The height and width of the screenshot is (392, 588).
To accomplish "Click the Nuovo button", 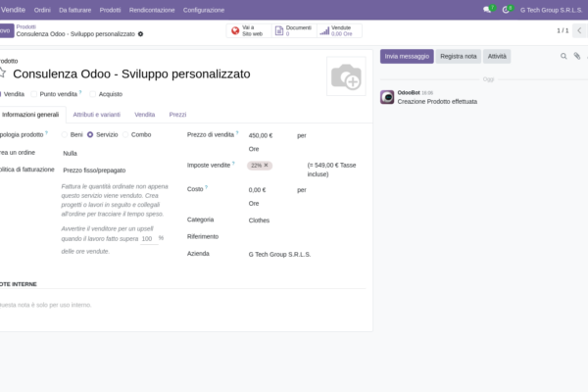I will pos(6,30).
